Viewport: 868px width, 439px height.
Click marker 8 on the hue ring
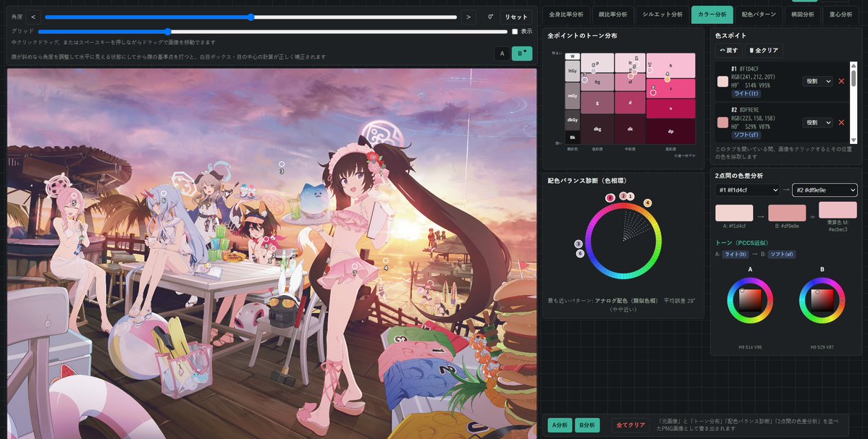pos(610,197)
